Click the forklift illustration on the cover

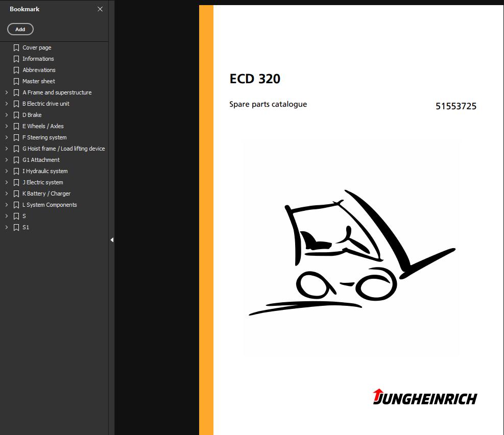pyautogui.click(x=352, y=253)
